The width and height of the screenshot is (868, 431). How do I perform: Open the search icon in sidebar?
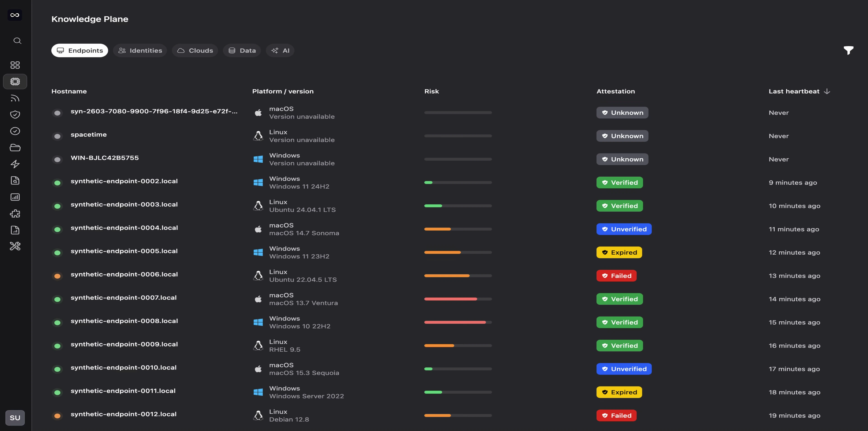(17, 41)
